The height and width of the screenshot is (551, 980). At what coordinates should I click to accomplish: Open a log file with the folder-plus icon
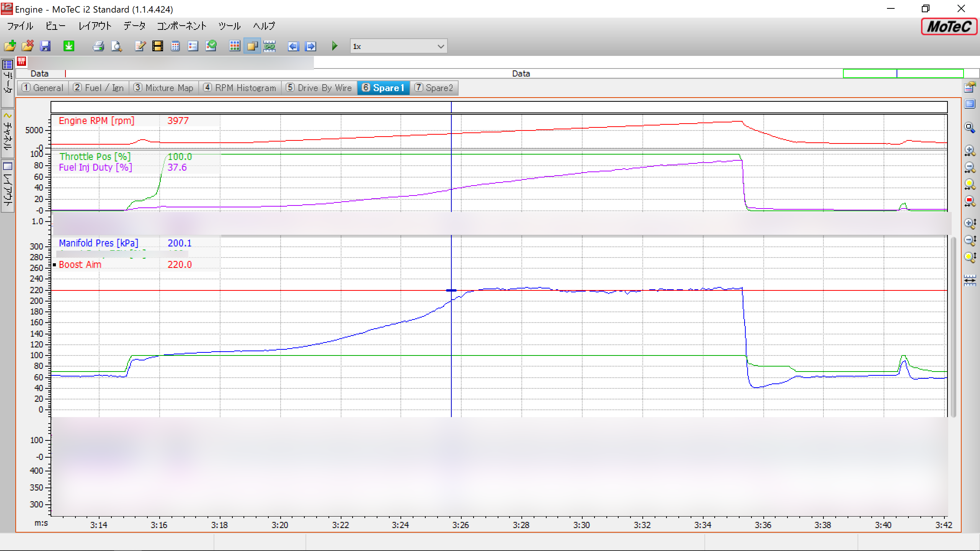(x=10, y=46)
